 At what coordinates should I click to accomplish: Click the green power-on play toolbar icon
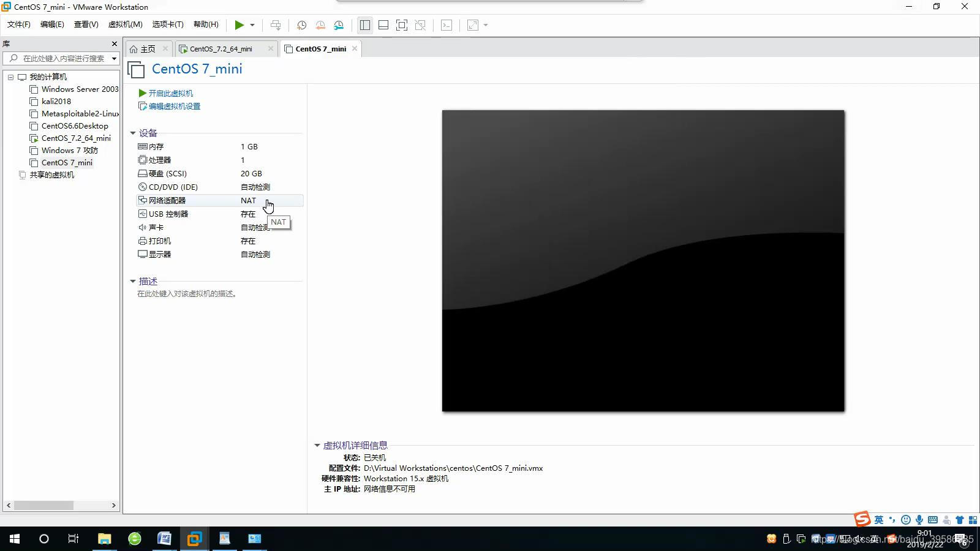click(239, 25)
